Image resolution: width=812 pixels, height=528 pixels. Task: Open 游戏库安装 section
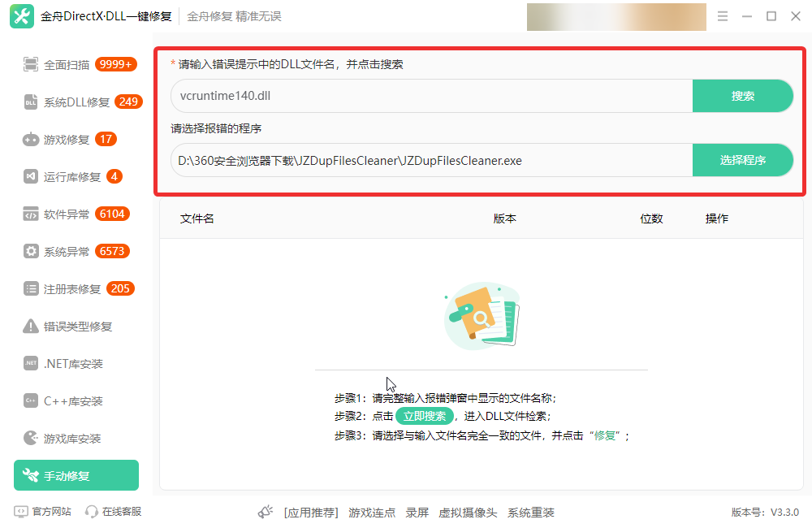[x=76, y=438]
